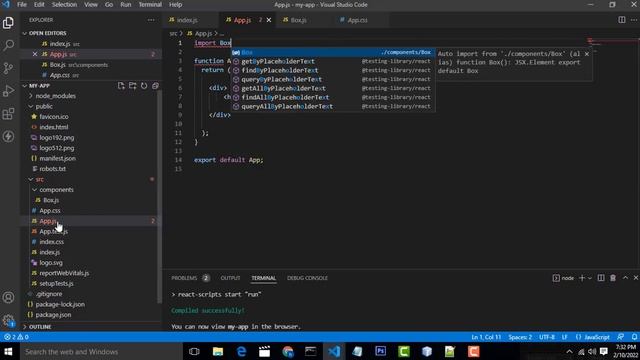Open package.json in explorer
The image size is (640, 360).
[53, 315]
